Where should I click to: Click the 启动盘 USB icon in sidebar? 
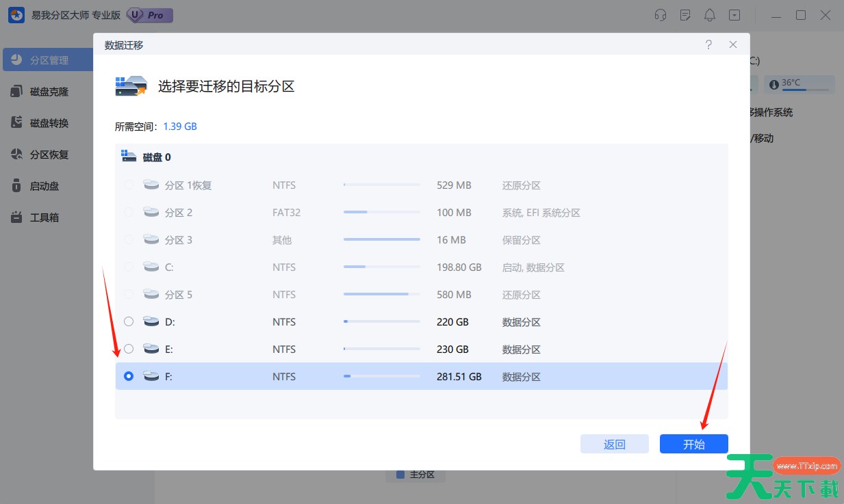[17, 186]
